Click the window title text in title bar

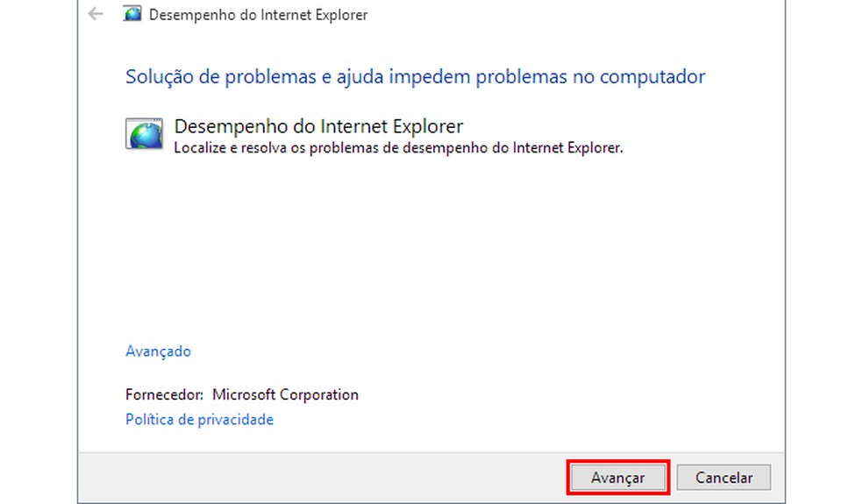click(x=259, y=14)
